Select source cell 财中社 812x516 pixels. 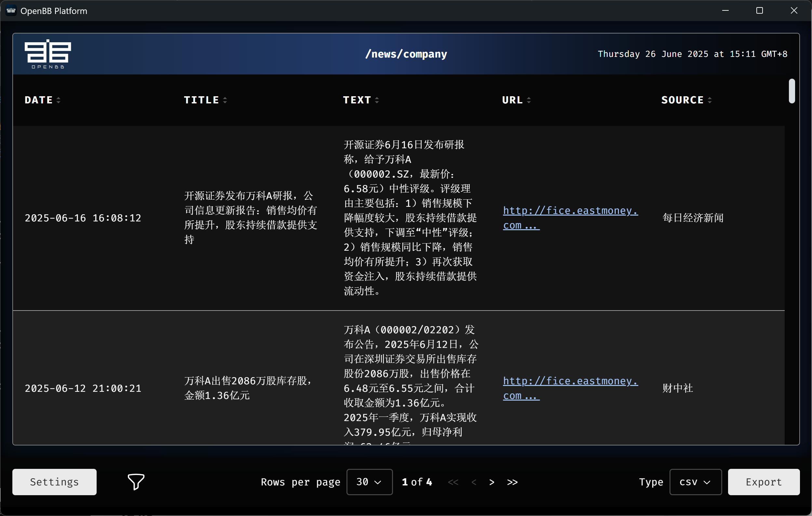[x=677, y=388]
